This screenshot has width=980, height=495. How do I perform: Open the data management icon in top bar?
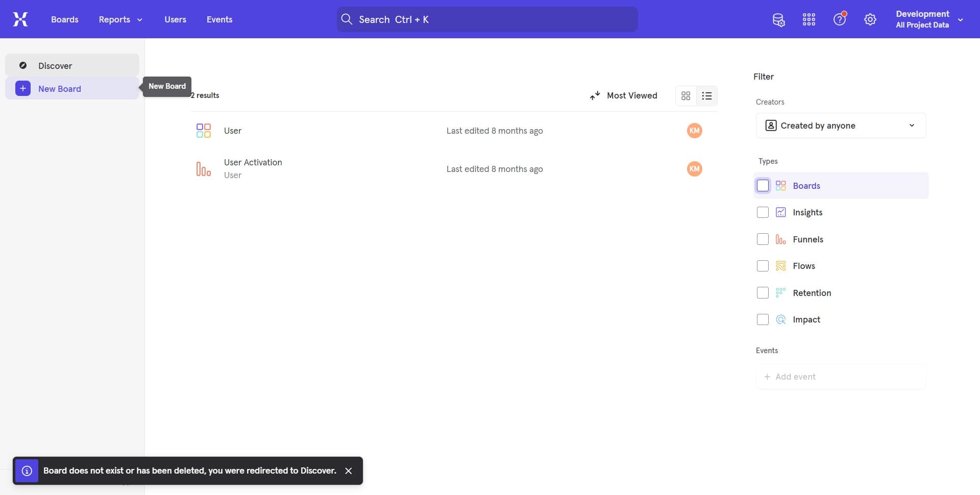pyautogui.click(x=778, y=19)
